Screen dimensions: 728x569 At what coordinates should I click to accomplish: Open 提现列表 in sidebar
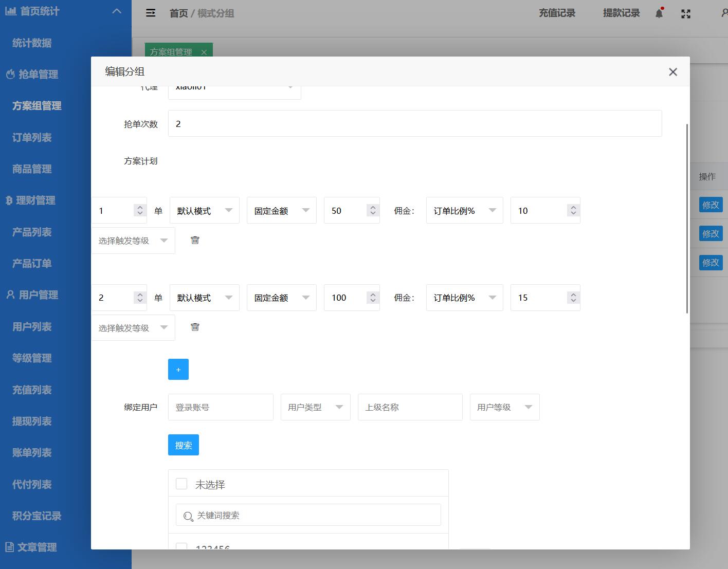tap(32, 421)
